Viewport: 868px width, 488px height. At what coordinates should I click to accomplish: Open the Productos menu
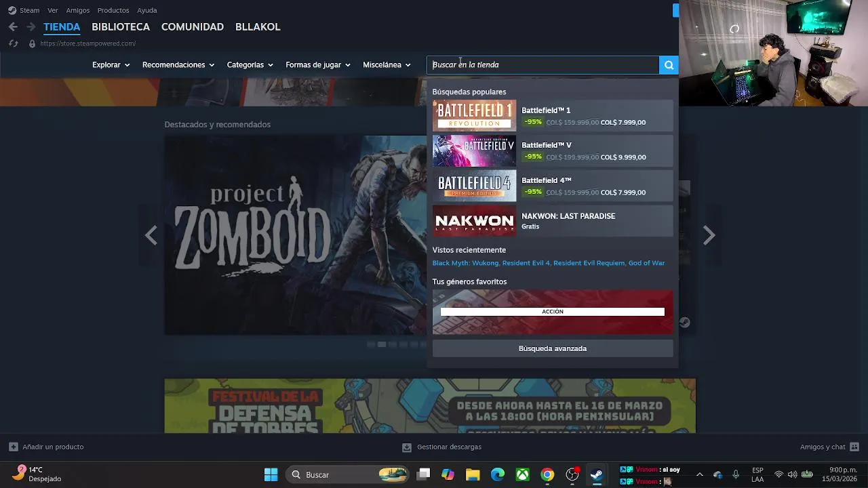tap(113, 10)
